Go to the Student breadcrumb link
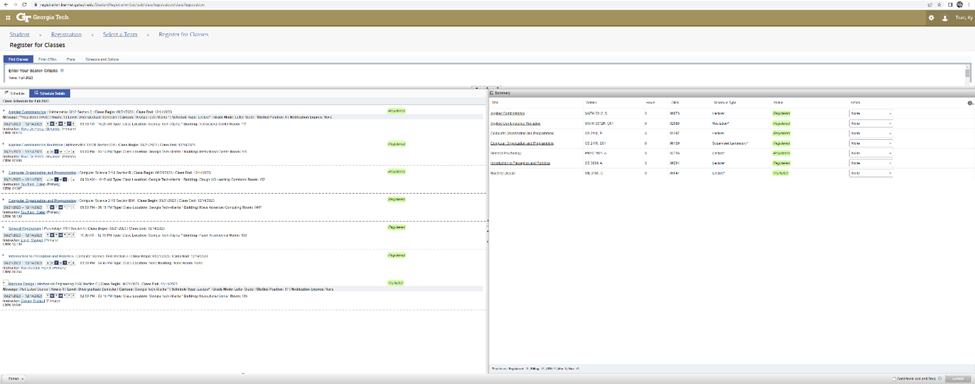The image size is (975, 384). pyautogui.click(x=20, y=35)
